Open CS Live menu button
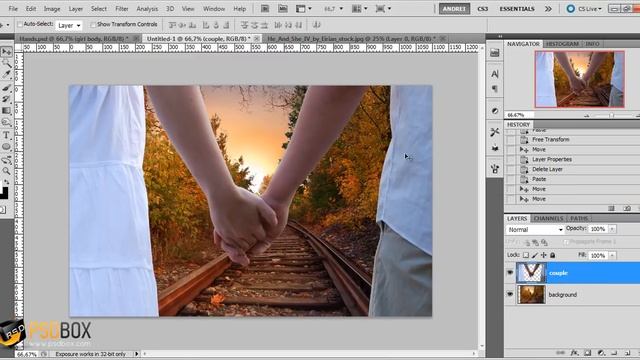 pyautogui.click(x=584, y=9)
